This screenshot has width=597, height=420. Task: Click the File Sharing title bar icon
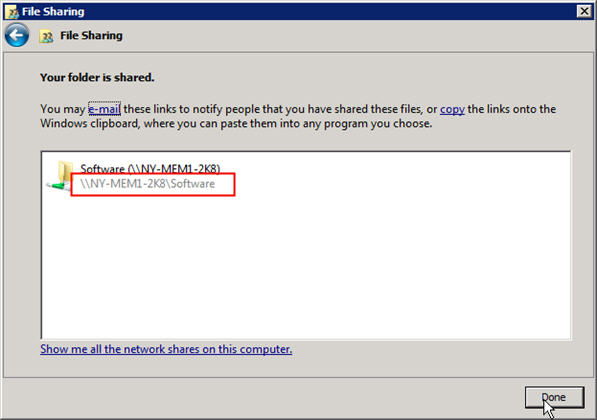[x=13, y=12]
